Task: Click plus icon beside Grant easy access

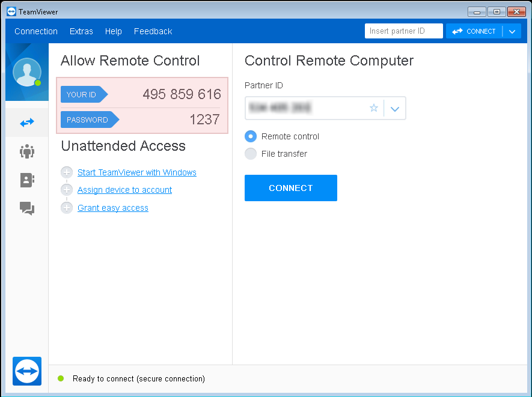Action: click(x=67, y=207)
